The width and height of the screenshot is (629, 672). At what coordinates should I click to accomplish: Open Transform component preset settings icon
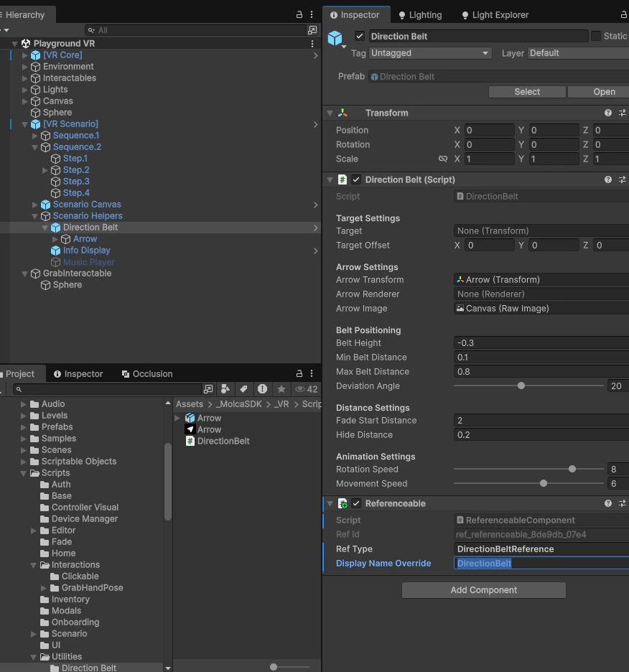pyautogui.click(x=622, y=113)
